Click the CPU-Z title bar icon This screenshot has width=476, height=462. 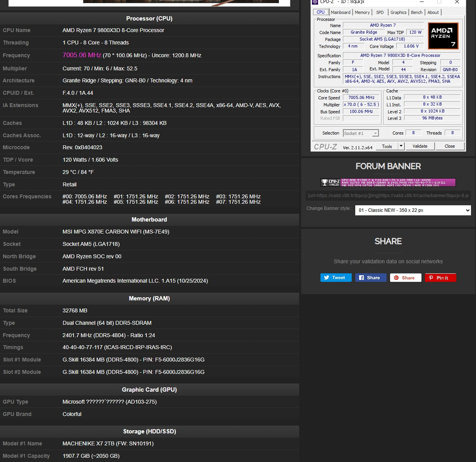point(315,2)
